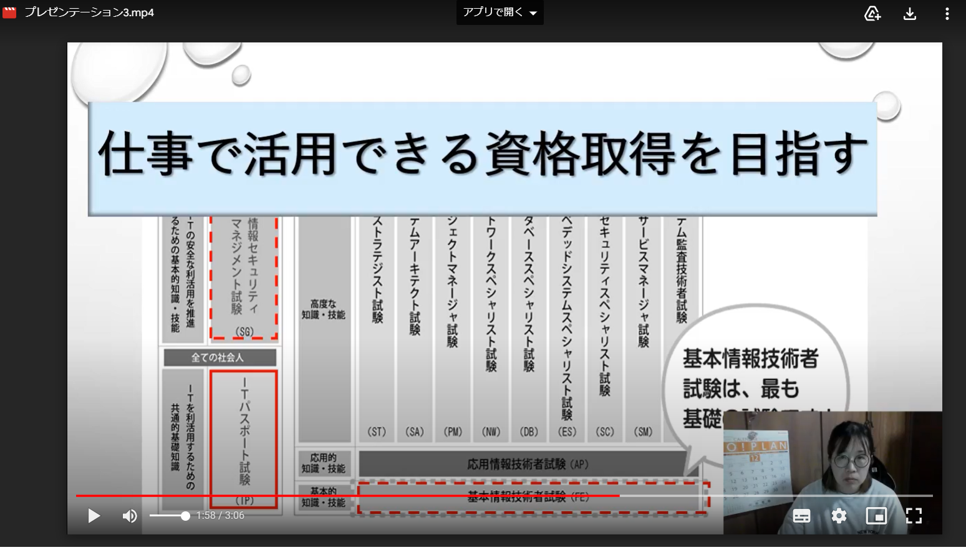Screen dimensions: 966x560
Task: Toggle subtitles captions button
Action: click(x=801, y=516)
